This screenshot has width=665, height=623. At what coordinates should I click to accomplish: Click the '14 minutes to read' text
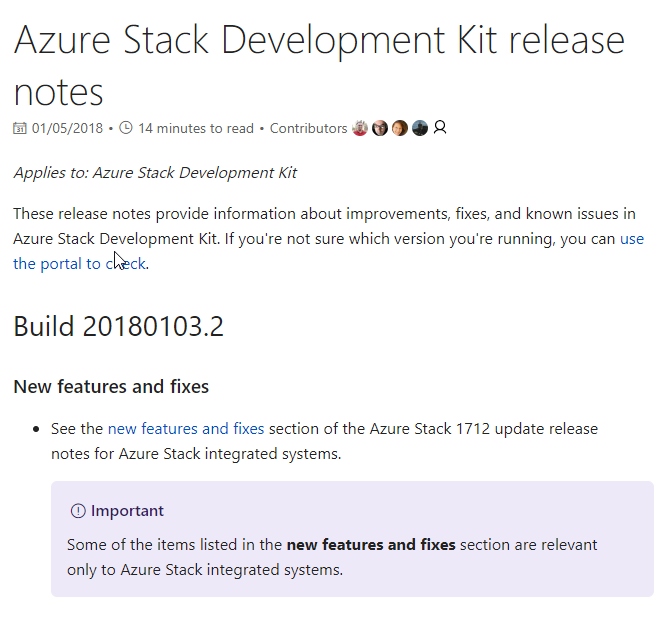(196, 128)
